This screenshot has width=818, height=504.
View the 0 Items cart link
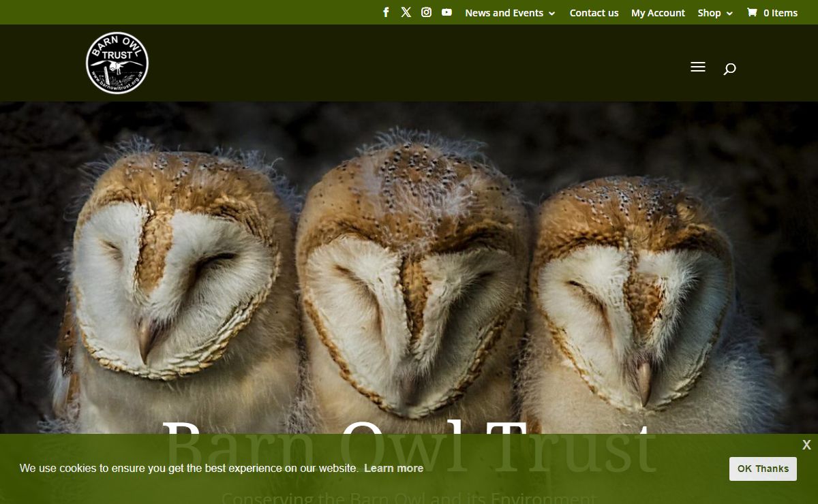pos(772,13)
